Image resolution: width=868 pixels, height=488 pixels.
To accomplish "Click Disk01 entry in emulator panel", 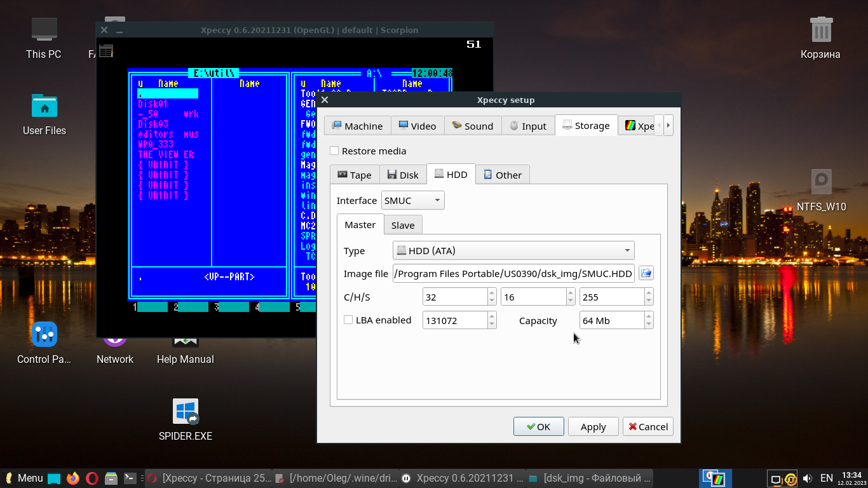I will point(153,104).
